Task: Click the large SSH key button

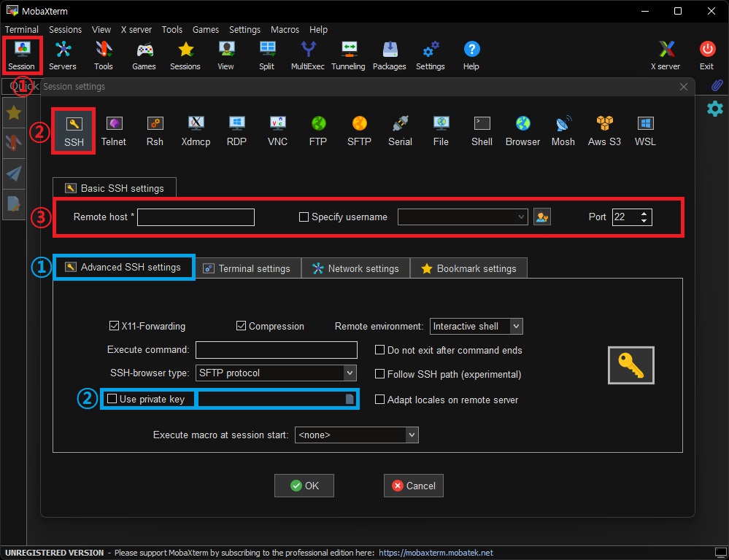Action: pyautogui.click(x=631, y=365)
